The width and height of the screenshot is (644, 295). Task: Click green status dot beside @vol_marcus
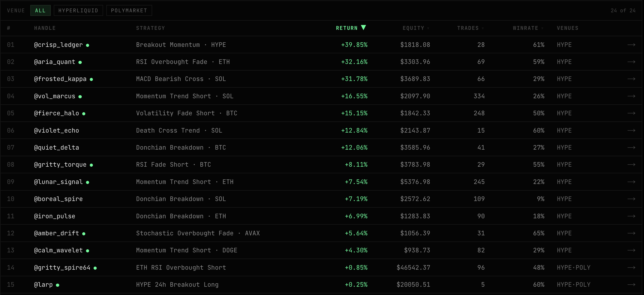click(x=80, y=97)
